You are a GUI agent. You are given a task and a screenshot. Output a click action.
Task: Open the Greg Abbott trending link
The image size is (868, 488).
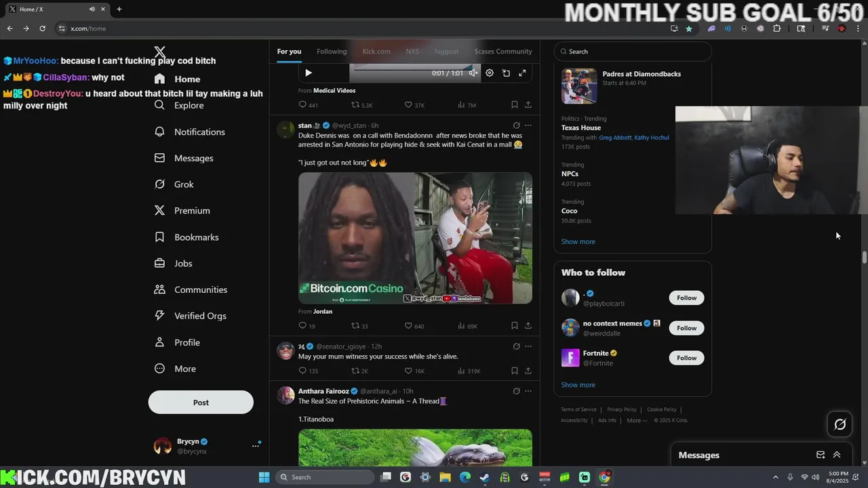(615, 138)
